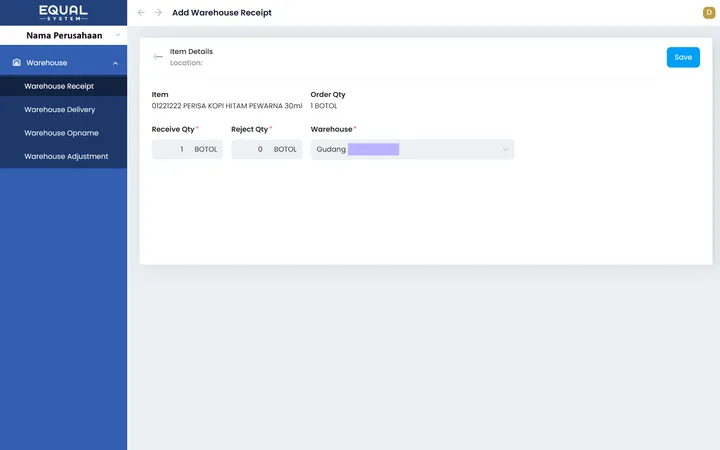This screenshot has width=720, height=450.
Task: Click the 'Receive Qty' label
Action: click(x=173, y=129)
